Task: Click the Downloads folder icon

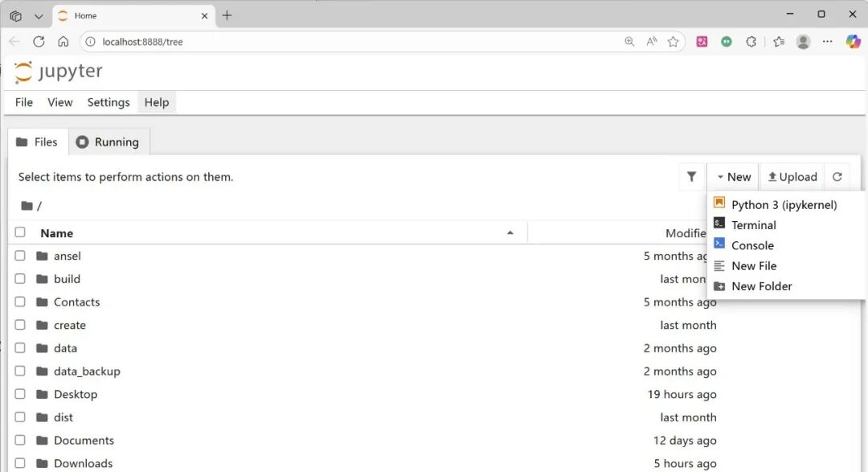Action: [42, 463]
